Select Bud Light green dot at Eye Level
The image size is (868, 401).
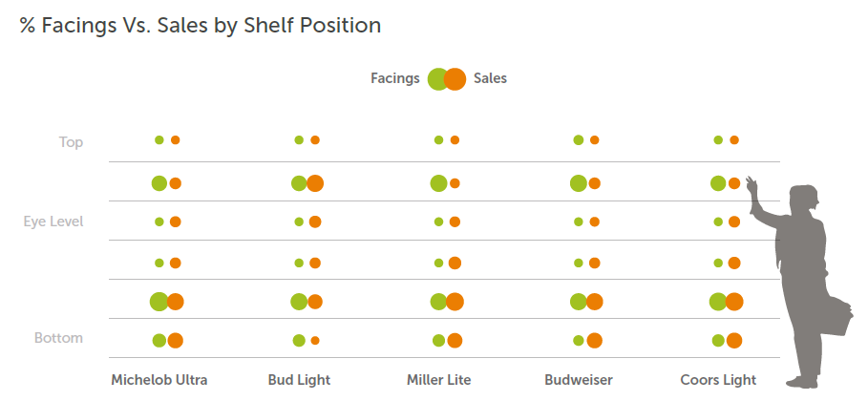coord(299,222)
